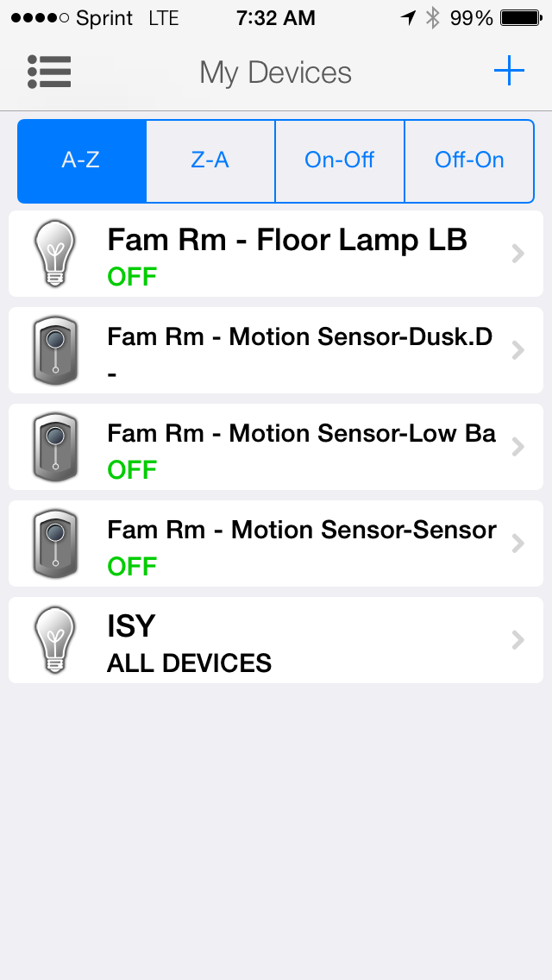This screenshot has width=552, height=980.
Task: Tap the Motion Sensor-Low Ba sensor icon
Action: pyautogui.click(x=54, y=446)
